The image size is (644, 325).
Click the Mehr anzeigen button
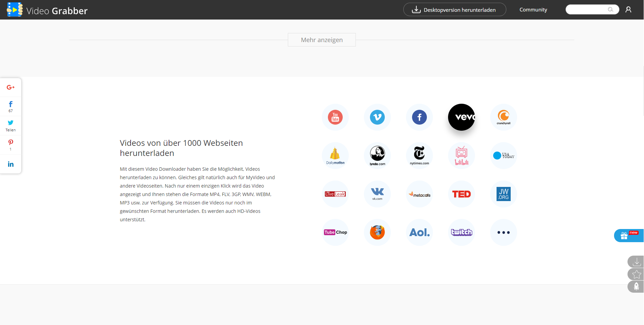click(322, 40)
